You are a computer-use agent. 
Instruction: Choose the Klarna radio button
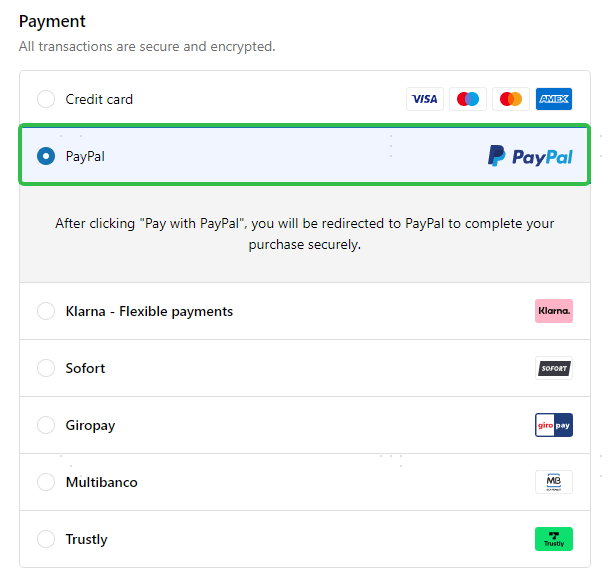(46, 311)
